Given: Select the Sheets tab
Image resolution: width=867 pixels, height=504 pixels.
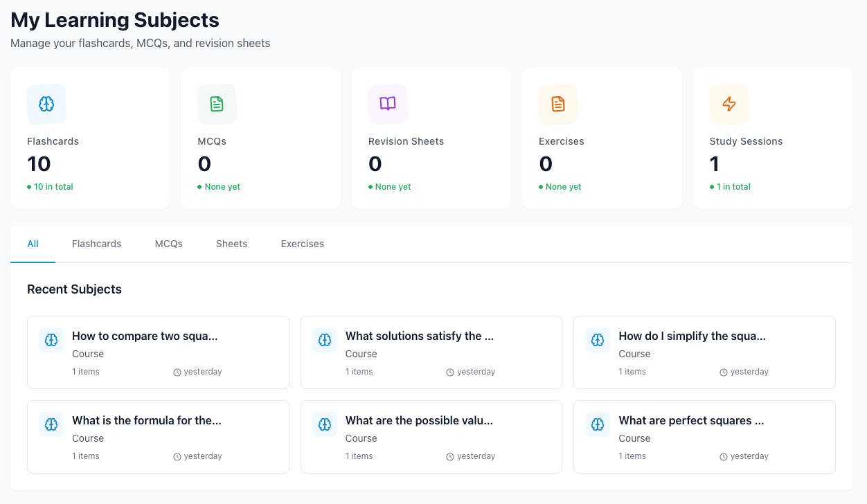Looking at the screenshot, I should [x=231, y=244].
